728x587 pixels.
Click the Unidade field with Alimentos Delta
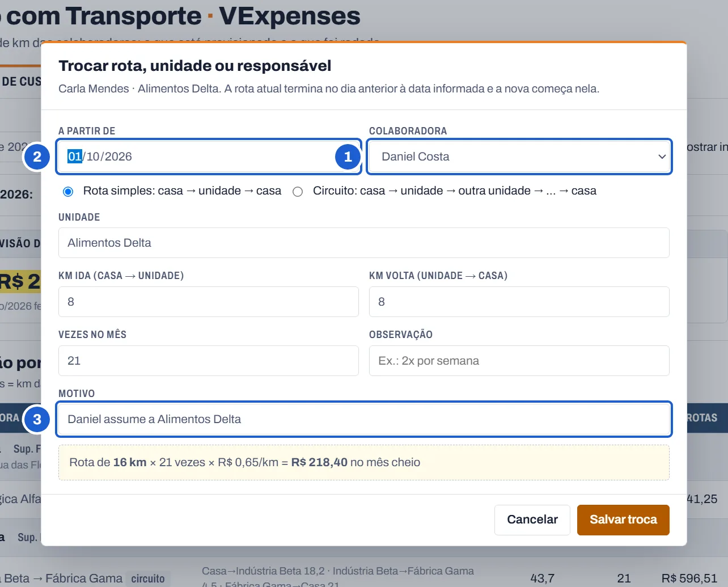tap(364, 243)
